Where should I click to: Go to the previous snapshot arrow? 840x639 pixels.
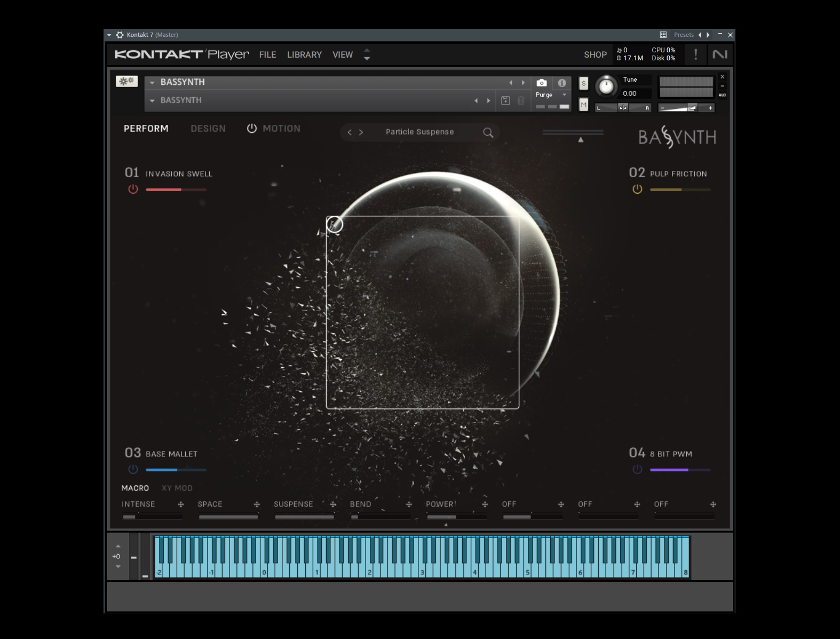point(476,100)
